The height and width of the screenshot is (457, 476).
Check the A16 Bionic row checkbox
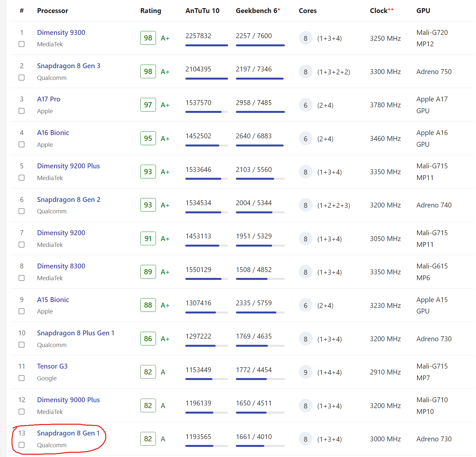(x=22, y=144)
